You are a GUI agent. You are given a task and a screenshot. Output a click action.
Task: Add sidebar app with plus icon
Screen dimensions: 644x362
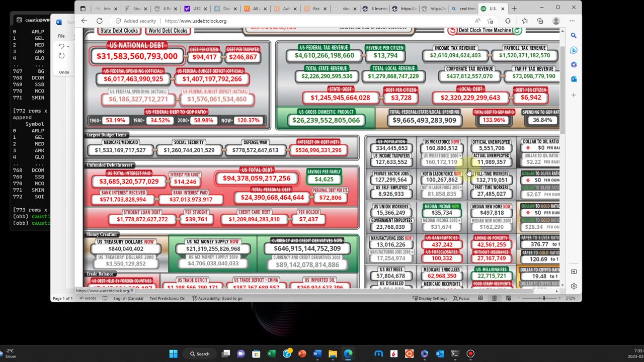point(574,95)
